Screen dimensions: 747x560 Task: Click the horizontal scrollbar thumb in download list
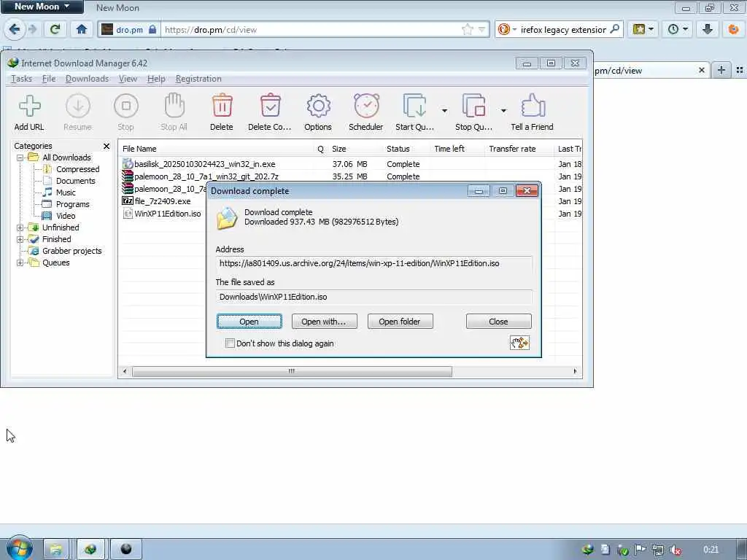pos(292,371)
